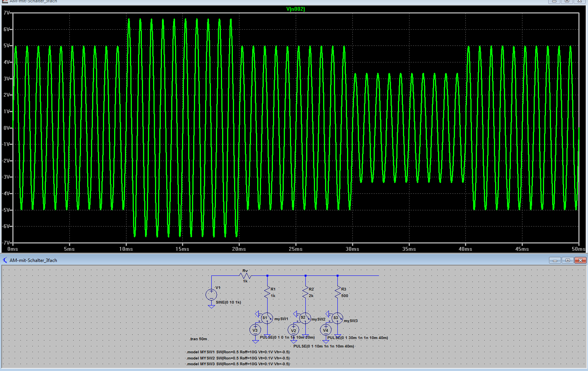Click the V1 reference label

point(218,288)
